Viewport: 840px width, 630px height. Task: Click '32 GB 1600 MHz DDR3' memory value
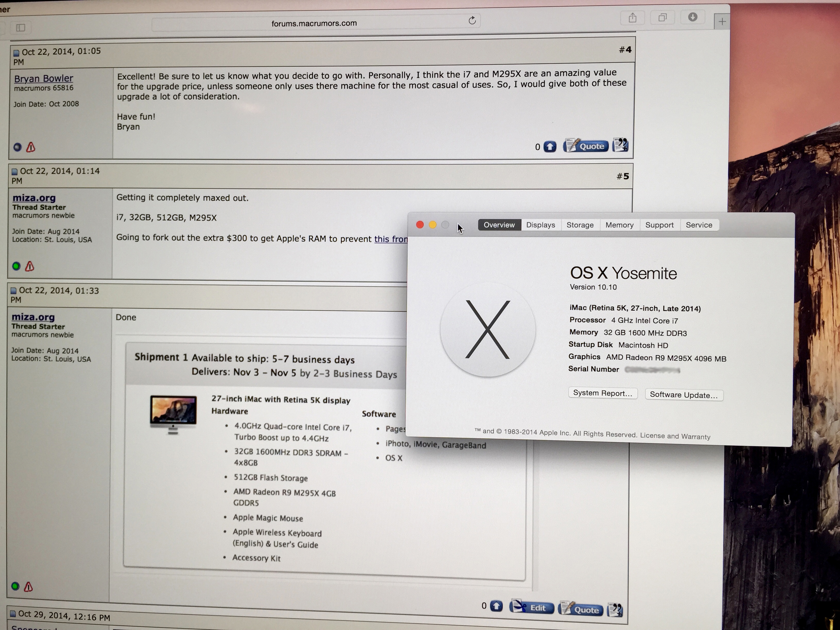645,333
